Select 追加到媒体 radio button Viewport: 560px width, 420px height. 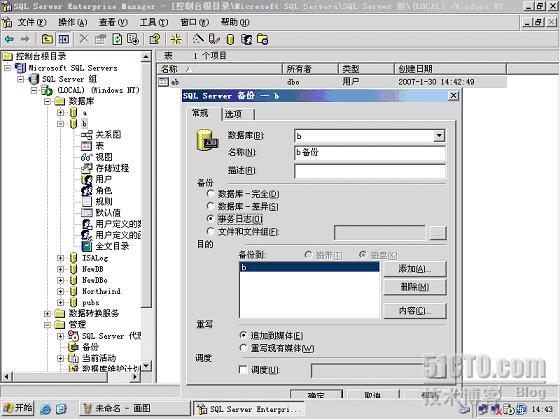[x=243, y=335]
